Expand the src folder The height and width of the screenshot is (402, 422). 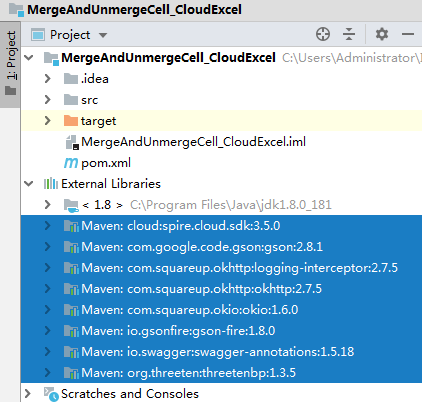(48, 100)
